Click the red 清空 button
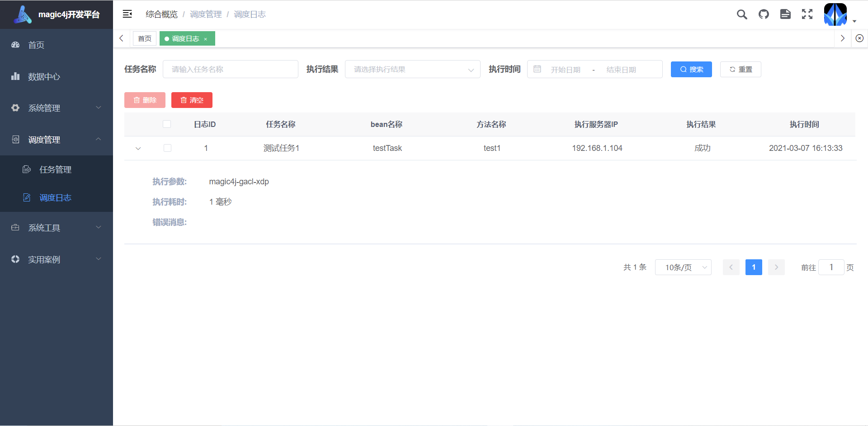 pos(192,100)
